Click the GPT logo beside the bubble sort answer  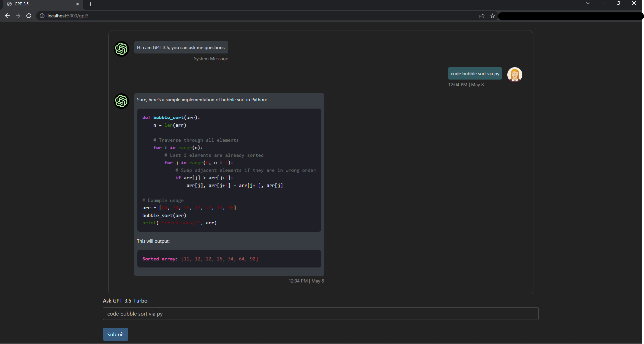pyautogui.click(x=121, y=101)
